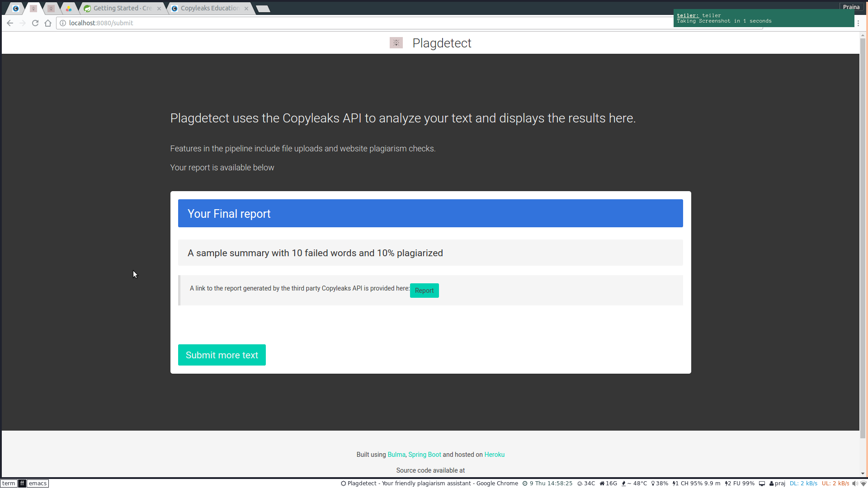Open a new browser tab
868x488 pixels.
[x=263, y=9]
